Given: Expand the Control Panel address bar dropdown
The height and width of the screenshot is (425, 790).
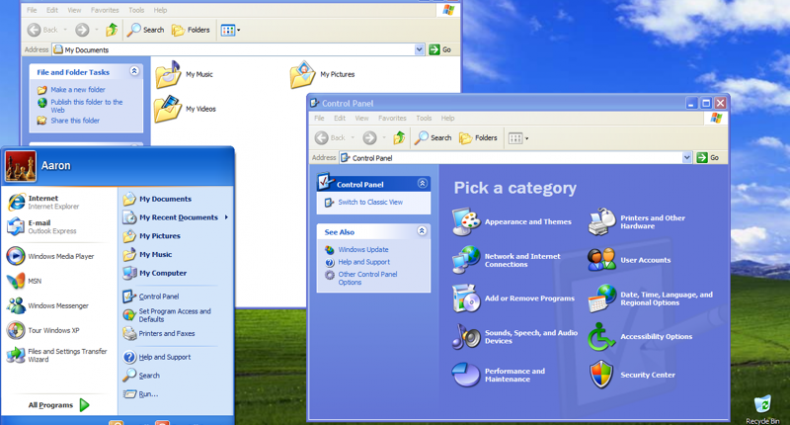Looking at the screenshot, I should [x=687, y=158].
